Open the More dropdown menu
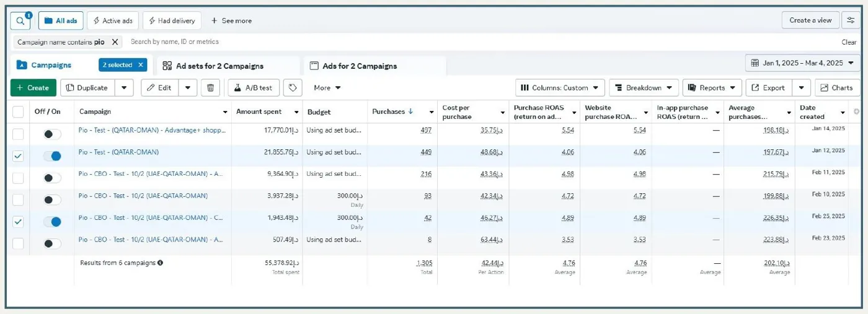This screenshot has width=868, height=314. coord(327,88)
